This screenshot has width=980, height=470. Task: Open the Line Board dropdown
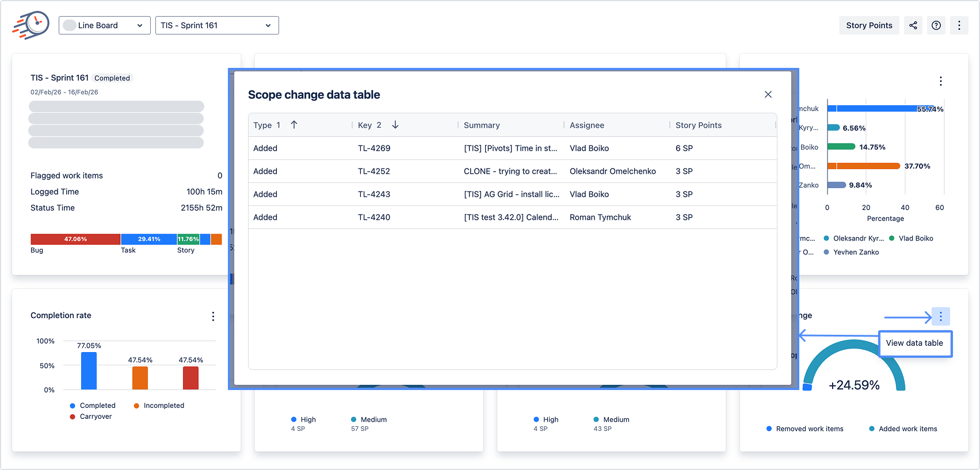(105, 25)
